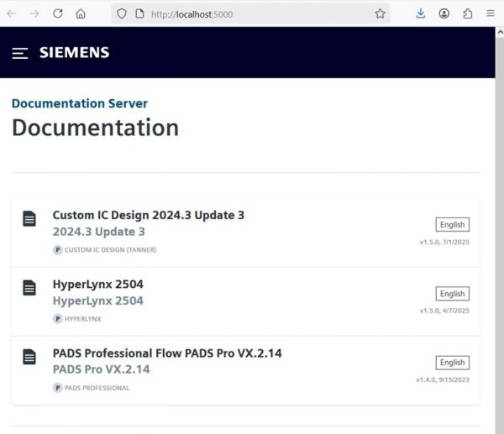Click the v1.5.0, 7/1/2025 version text
This screenshot has width=504, height=434.
tap(444, 243)
